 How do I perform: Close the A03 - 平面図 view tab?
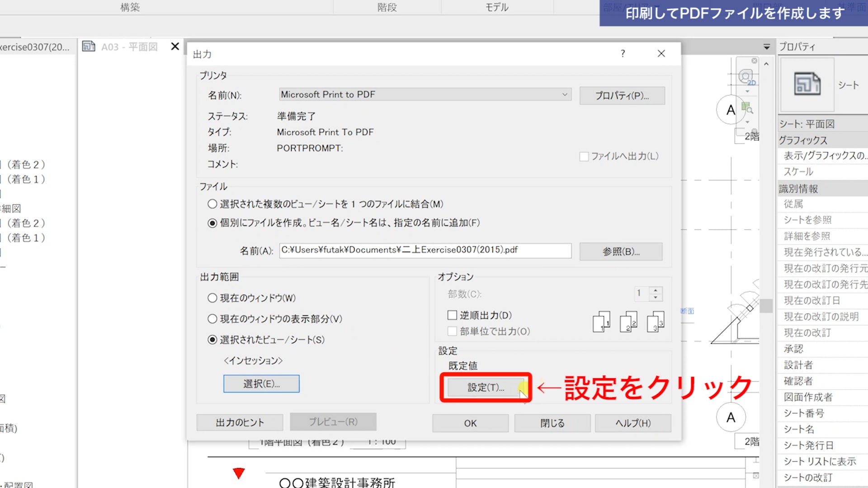(x=175, y=47)
